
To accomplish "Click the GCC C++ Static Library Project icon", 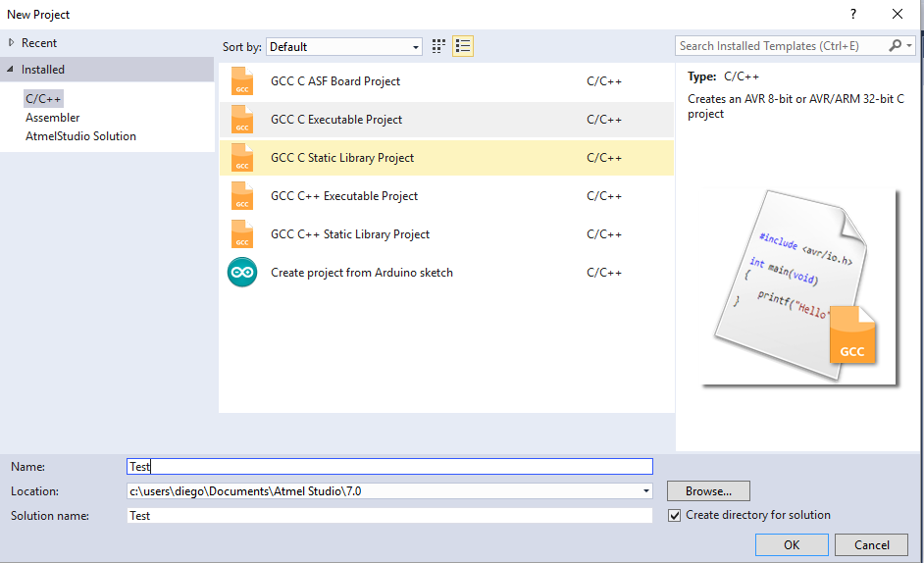I will point(242,234).
